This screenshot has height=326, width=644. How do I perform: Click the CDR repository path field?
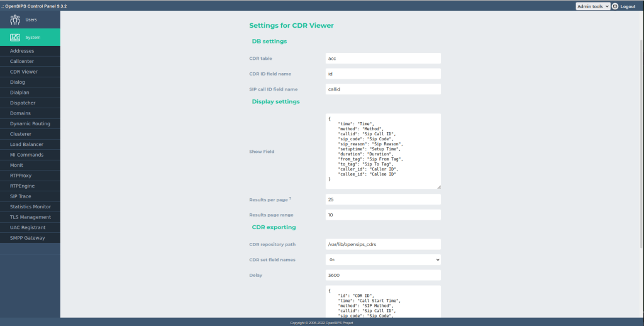click(x=383, y=244)
